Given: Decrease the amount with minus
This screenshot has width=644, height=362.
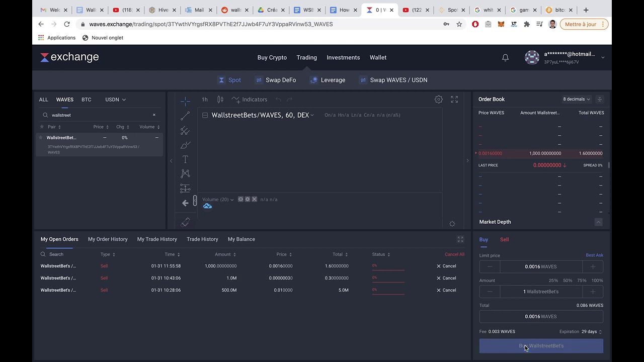Looking at the screenshot, I should pos(490,292).
